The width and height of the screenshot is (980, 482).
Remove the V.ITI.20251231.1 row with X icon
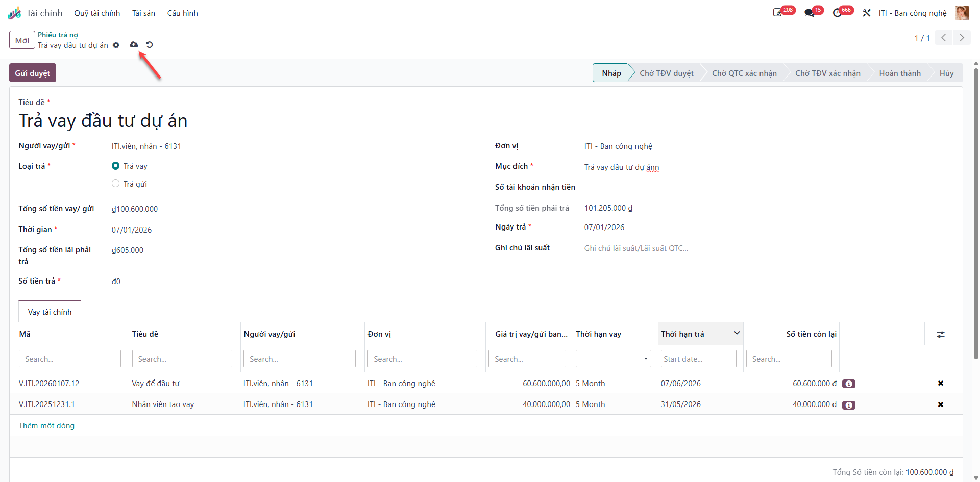(941, 404)
